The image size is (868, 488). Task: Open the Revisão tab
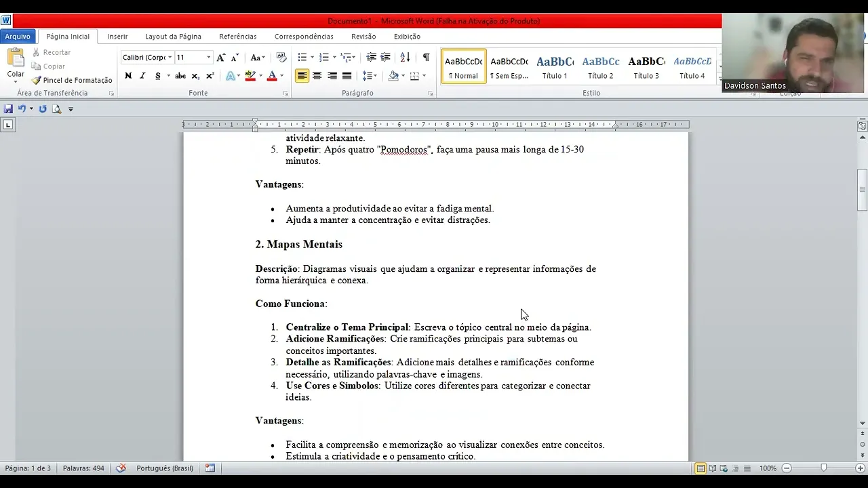tap(363, 37)
